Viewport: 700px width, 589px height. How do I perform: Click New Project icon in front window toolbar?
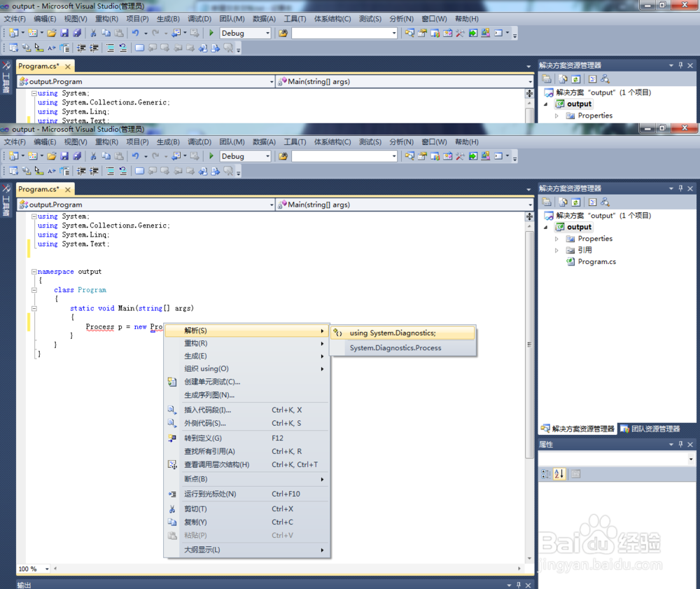pyautogui.click(x=14, y=156)
